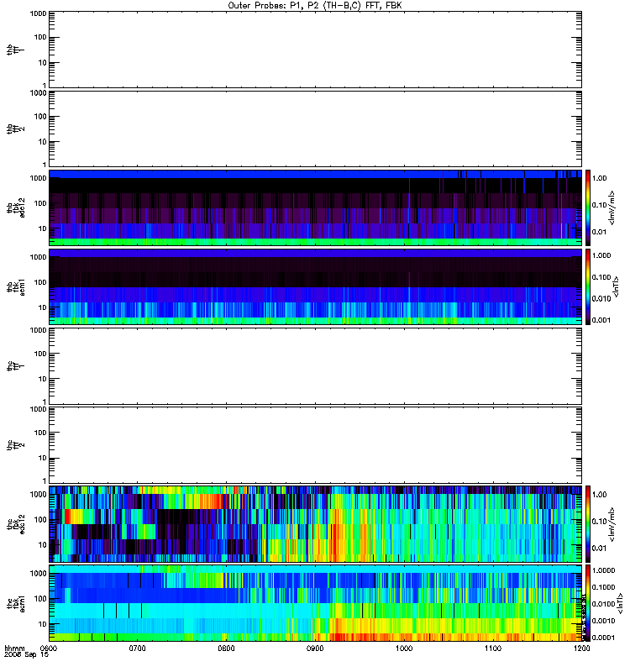
Task: Click the 10 y-axis tick of thc fbk scm1 panel
Action: tap(43, 624)
